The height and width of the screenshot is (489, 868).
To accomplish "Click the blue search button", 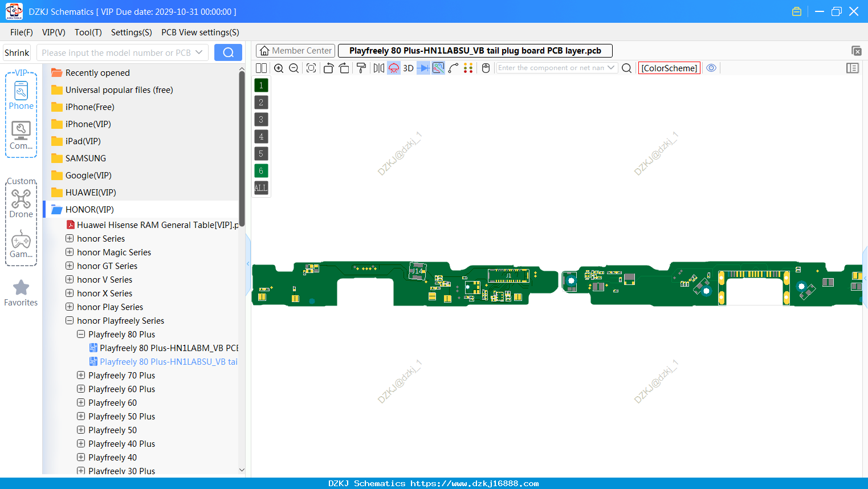I will pyautogui.click(x=228, y=52).
